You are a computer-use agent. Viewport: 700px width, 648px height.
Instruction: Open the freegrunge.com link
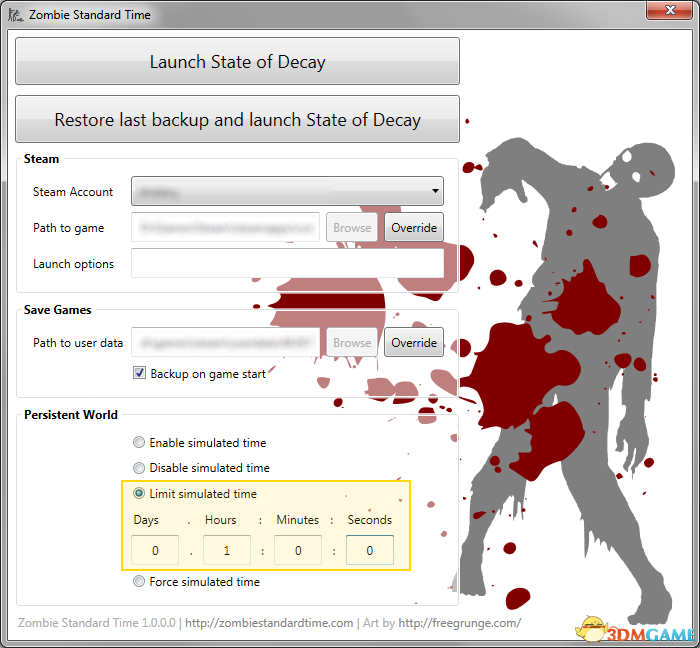459,623
